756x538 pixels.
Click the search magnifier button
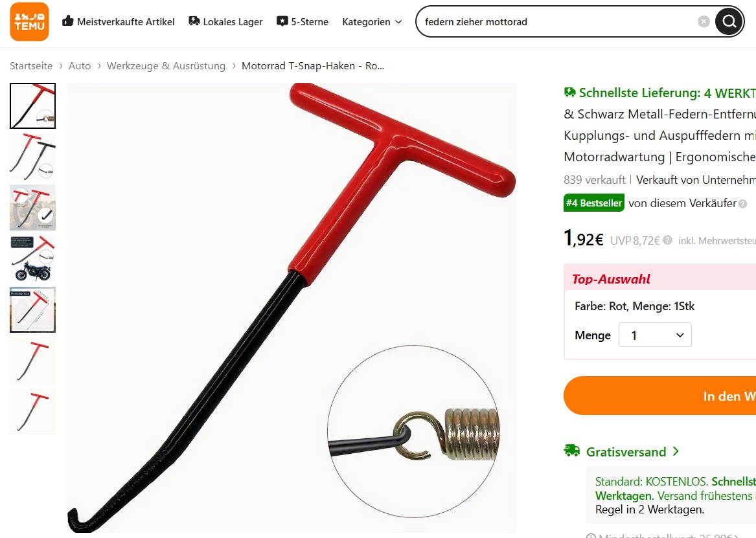click(x=729, y=21)
